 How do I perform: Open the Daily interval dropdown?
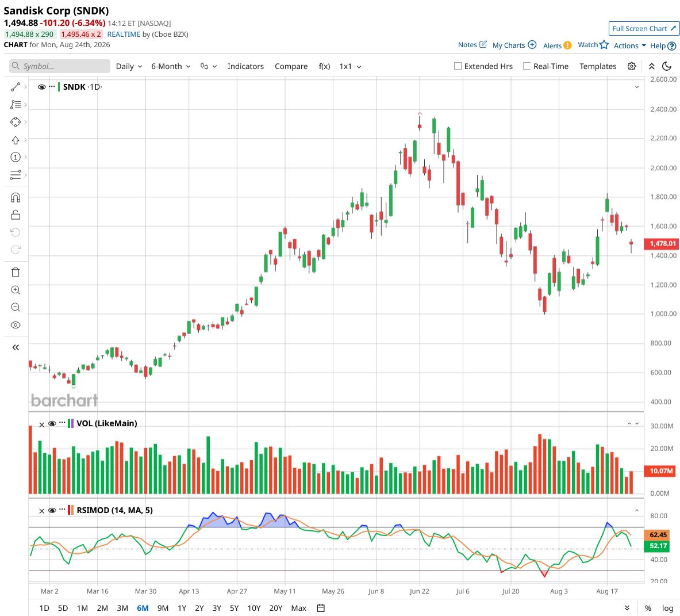pos(129,66)
